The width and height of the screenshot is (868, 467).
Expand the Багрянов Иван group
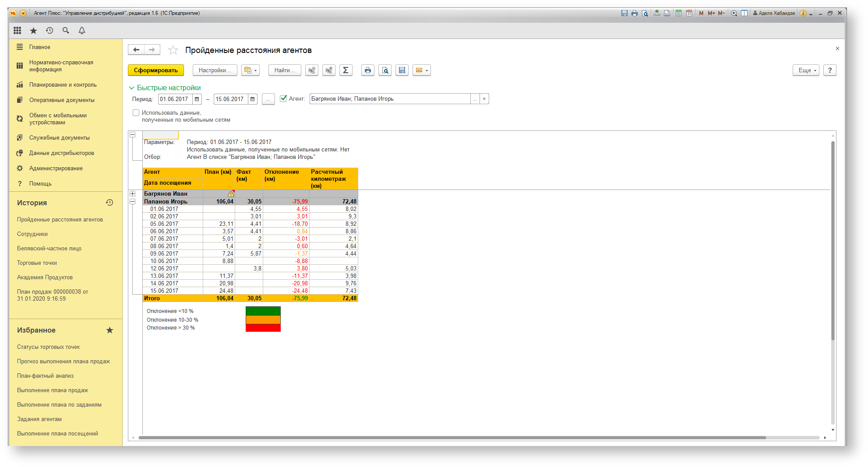132,193
